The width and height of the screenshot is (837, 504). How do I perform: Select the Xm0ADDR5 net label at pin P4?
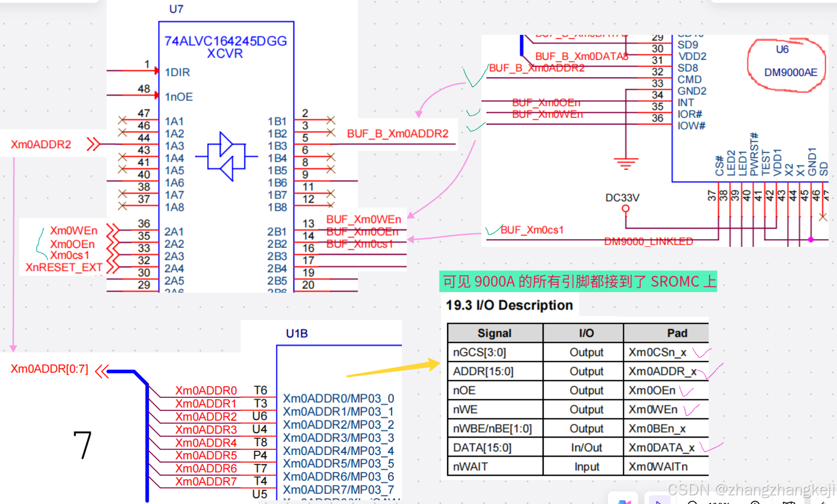click(x=206, y=456)
